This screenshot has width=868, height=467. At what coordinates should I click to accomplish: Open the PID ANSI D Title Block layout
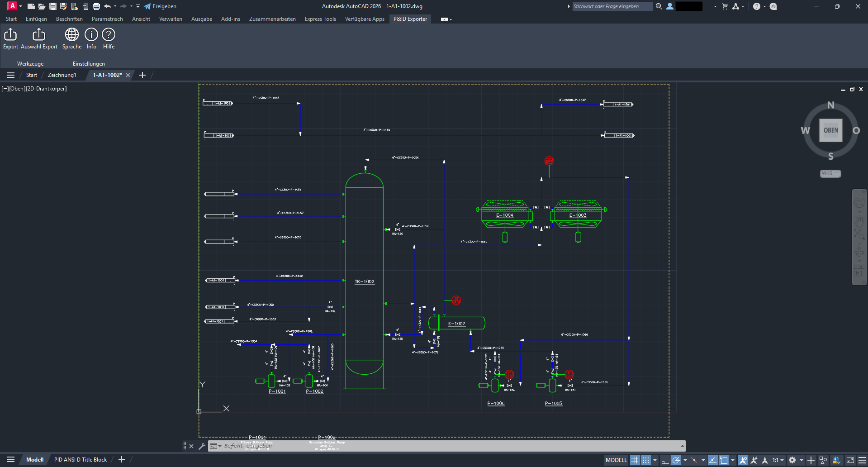pos(80,459)
